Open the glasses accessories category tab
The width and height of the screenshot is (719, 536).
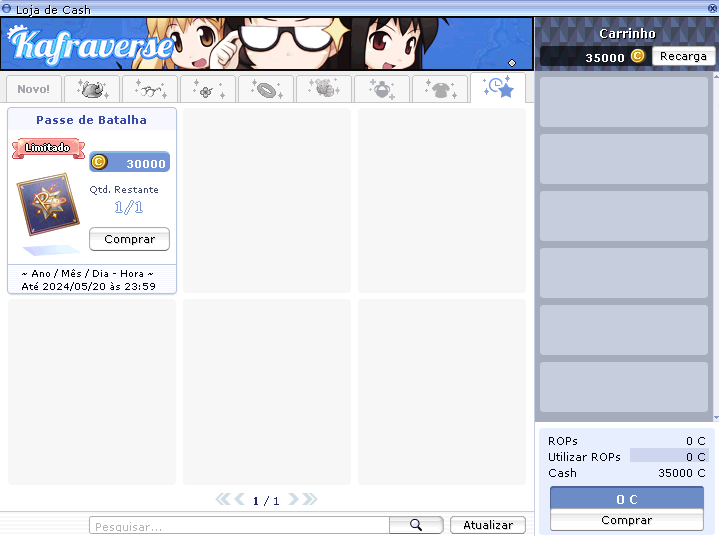coord(150,89)
